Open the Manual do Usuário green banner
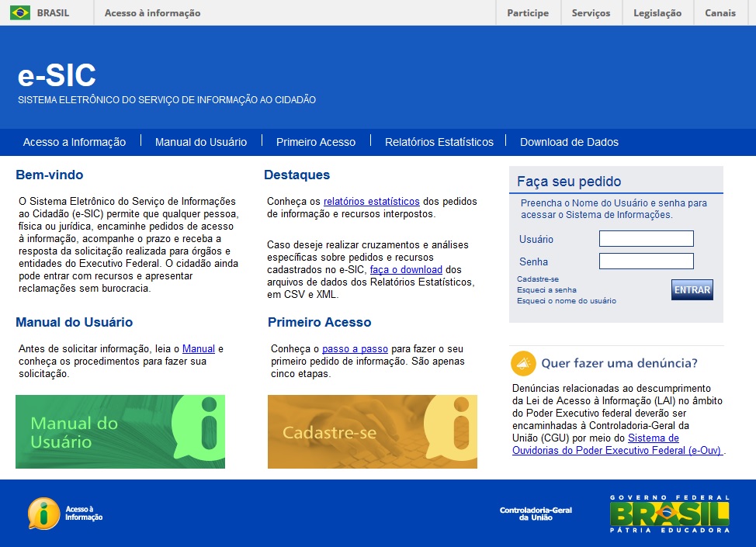Viewport: 756px width, 547px height. [120, 432]
